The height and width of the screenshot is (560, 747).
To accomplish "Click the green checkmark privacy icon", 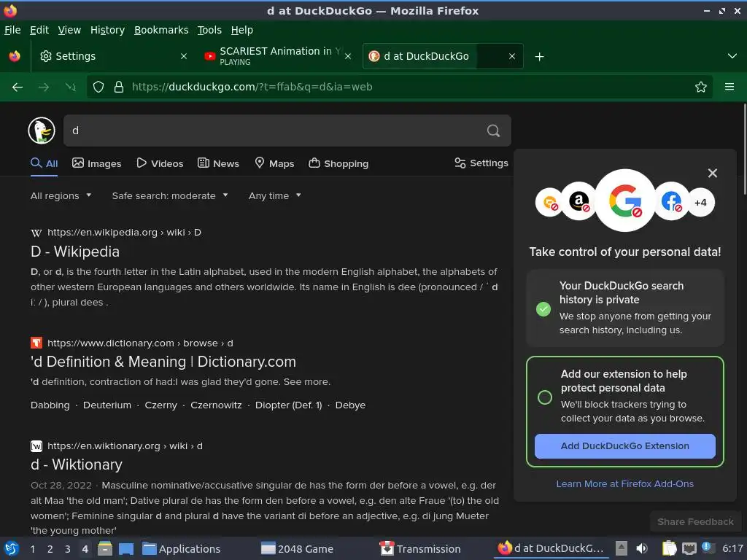I will click(x=543, y=309).
